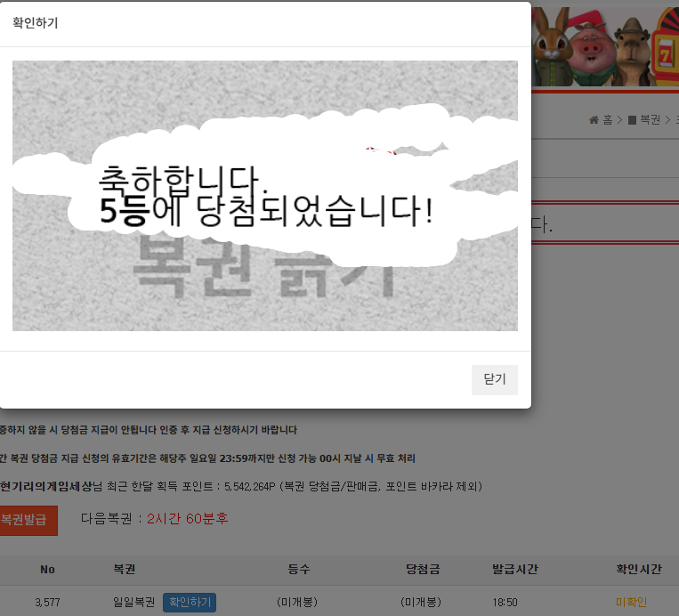This screenshot has height=616, width=679.
Task: Click the ticket number 3,577 cell
Action: [x=48, y=602]
